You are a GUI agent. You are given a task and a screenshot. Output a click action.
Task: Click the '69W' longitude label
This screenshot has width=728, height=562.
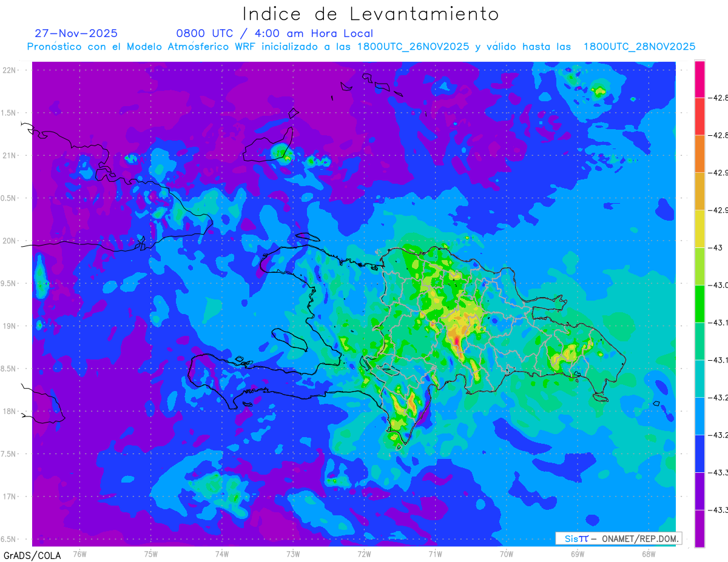click(578, 554)
